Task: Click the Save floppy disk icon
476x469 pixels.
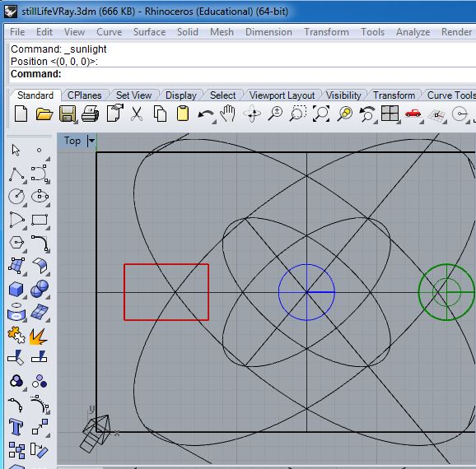Action: [68, 114]
